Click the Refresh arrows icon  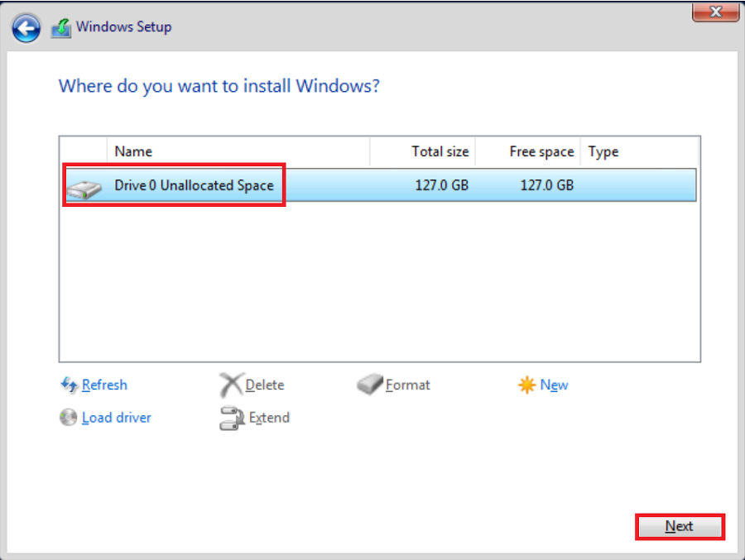(x=69, y=385)
